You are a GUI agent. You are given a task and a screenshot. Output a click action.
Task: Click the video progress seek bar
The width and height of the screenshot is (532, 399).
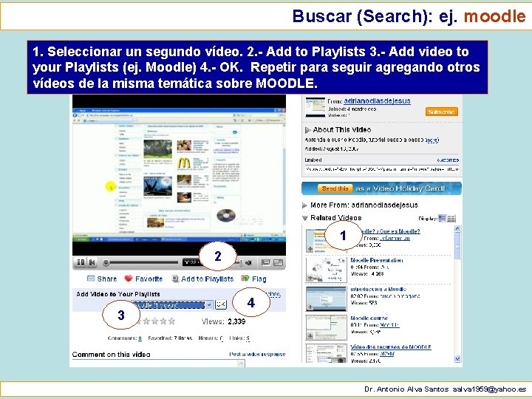(142, 262)
